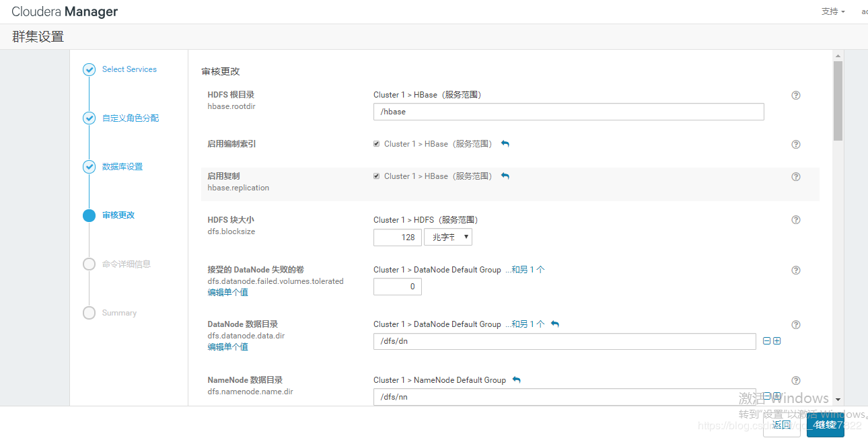This screenshot has width=868, height=438.
Task: Add another DataNode data directory entry
Action: tap(777, 341)
